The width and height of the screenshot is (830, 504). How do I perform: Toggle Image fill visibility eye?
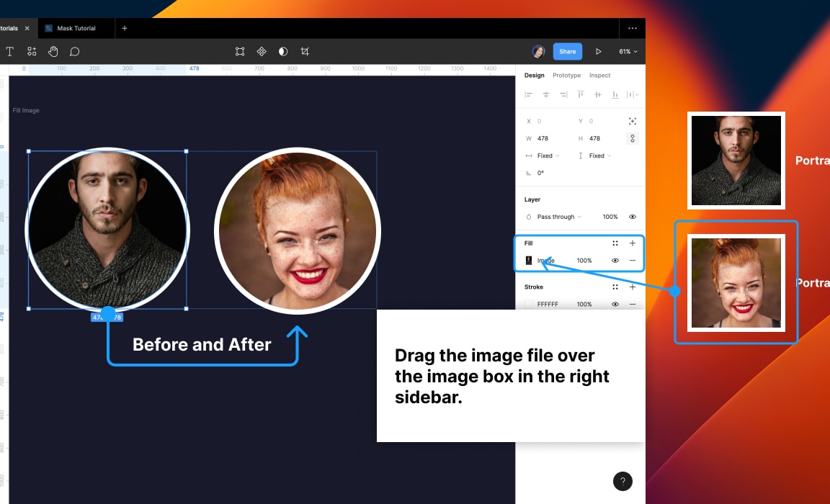click(x=615, y=261)
